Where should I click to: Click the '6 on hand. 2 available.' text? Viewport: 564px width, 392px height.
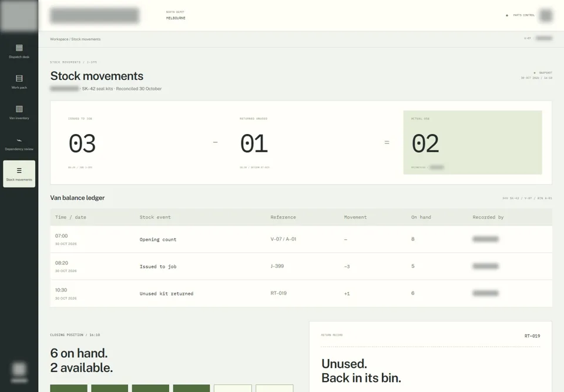[81, 360]
